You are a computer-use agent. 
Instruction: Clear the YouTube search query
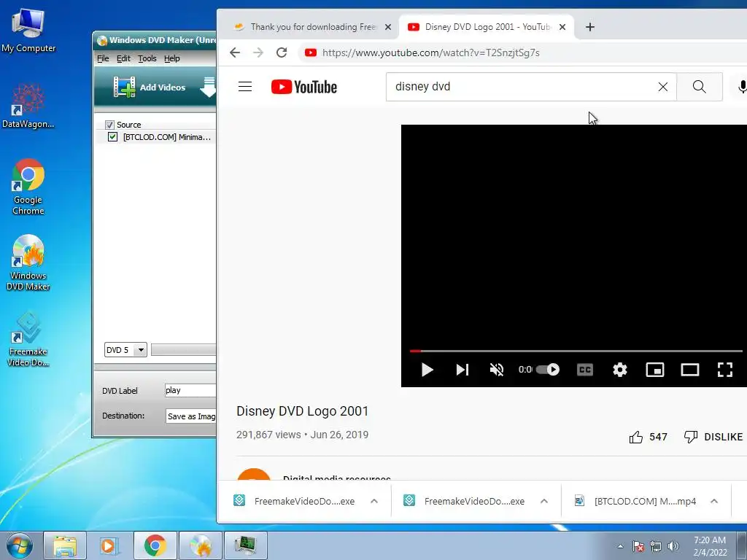coord(662,87)
